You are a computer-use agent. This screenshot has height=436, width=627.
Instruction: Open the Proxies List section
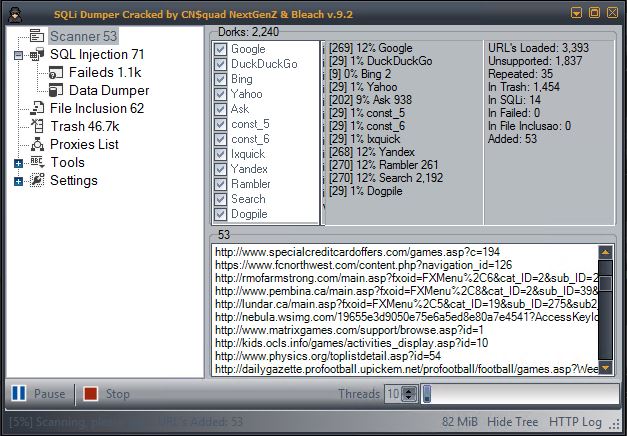pyautogui.click(x=84, y=144)
